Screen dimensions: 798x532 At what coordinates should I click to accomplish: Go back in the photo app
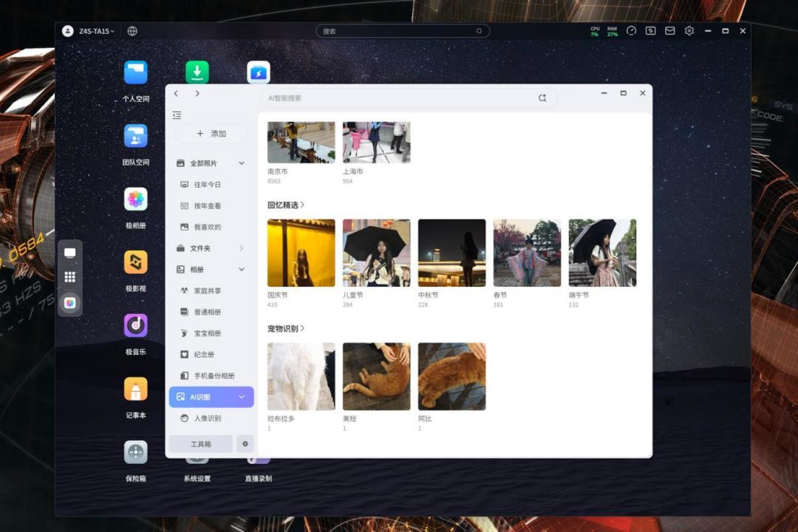pos(176,94)
